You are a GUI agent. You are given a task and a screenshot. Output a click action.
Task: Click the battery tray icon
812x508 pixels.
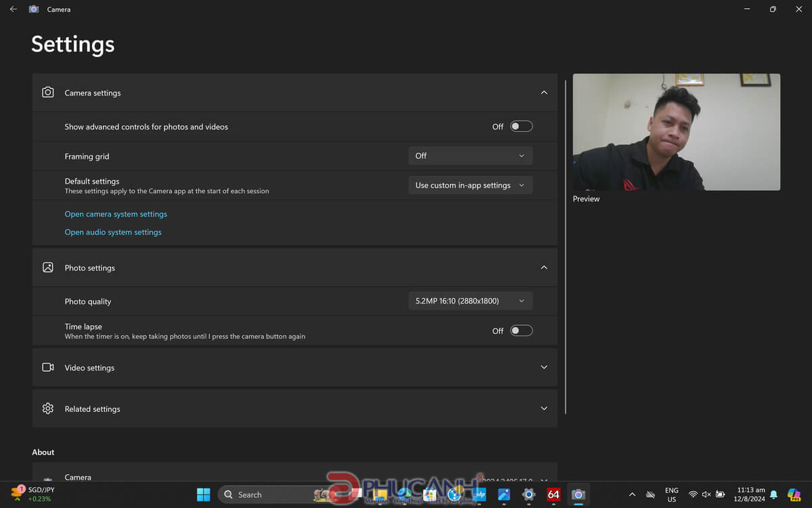pyautogui.click(x=721, y=494)
